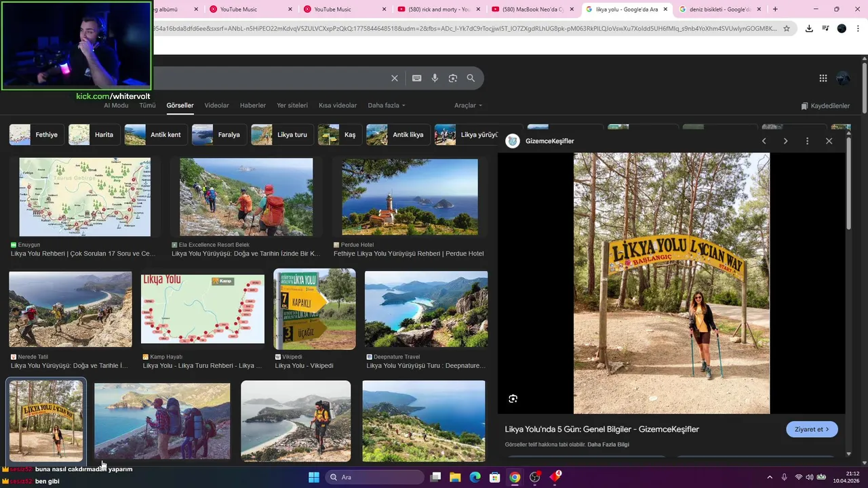The image size is (868, 488).
Task: Switch to the Videolar tab
Action: coord(216,106)
